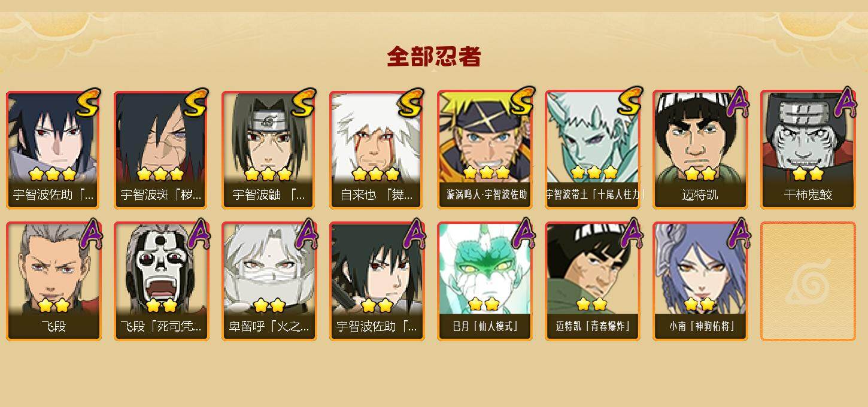Open the 宇智波斑 ninja card

162,150
